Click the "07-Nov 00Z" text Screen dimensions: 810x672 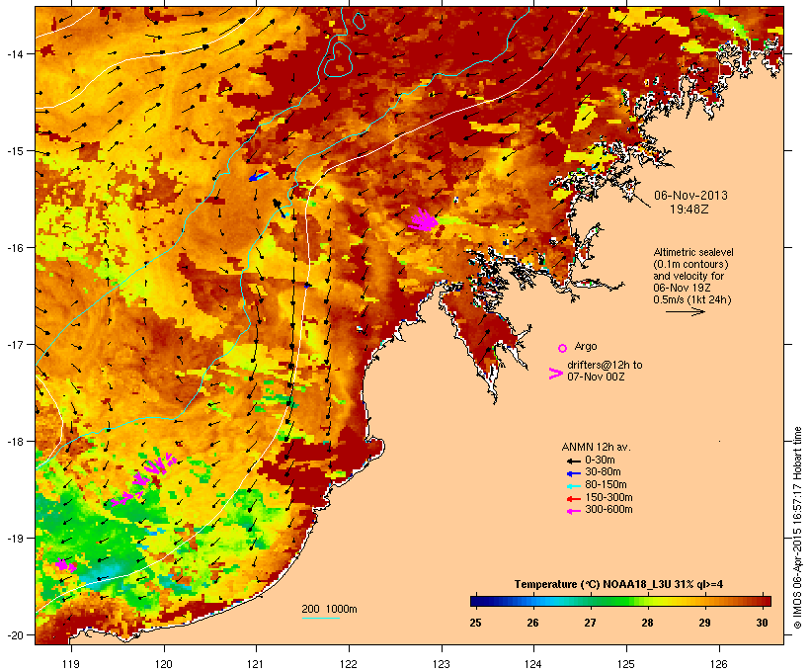pos(596,377)
